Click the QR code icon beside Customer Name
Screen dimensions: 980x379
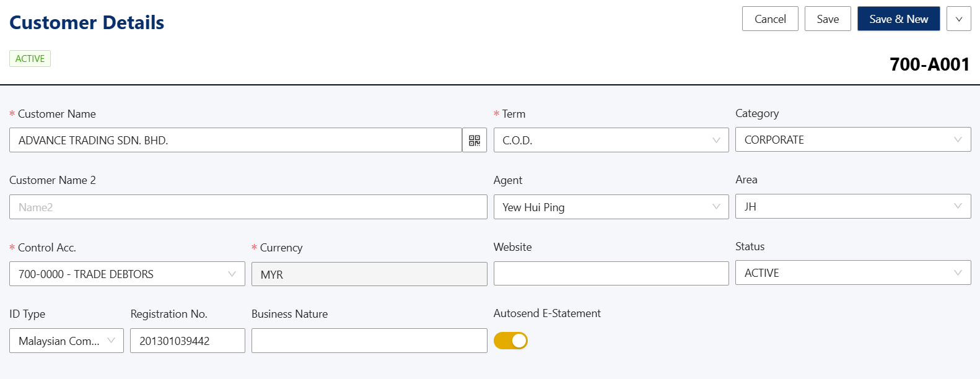click(x=475, y=141)
